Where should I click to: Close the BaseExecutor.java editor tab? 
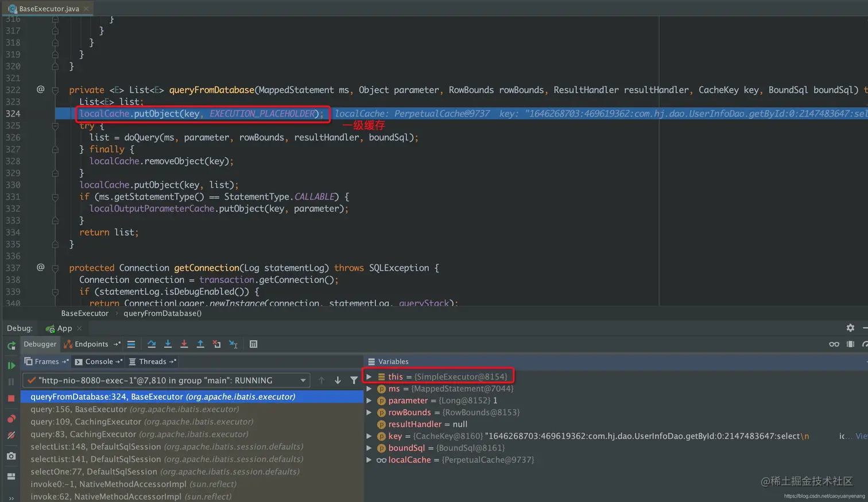[x=86, y=9]
